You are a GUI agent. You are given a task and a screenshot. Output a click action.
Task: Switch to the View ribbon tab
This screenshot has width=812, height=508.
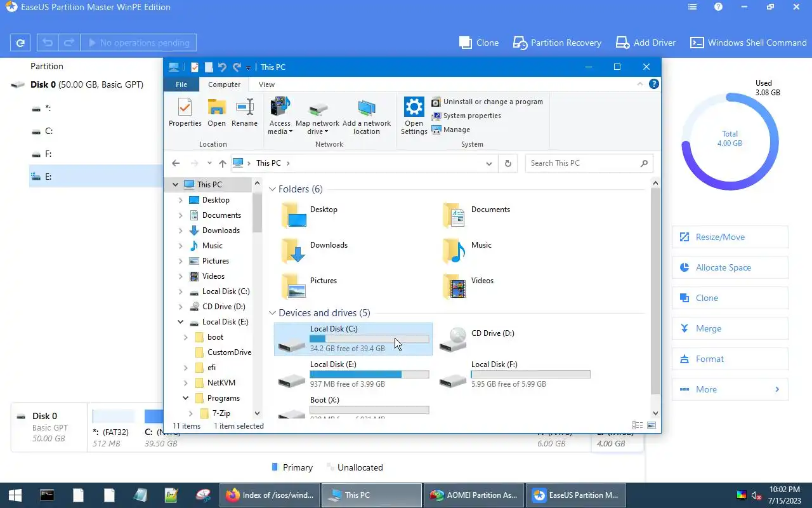266,84
